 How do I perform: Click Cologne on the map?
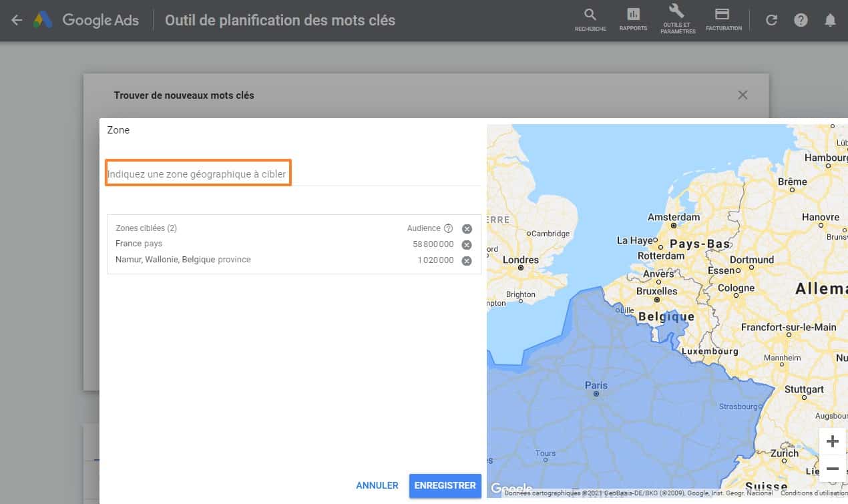(736, 288)
